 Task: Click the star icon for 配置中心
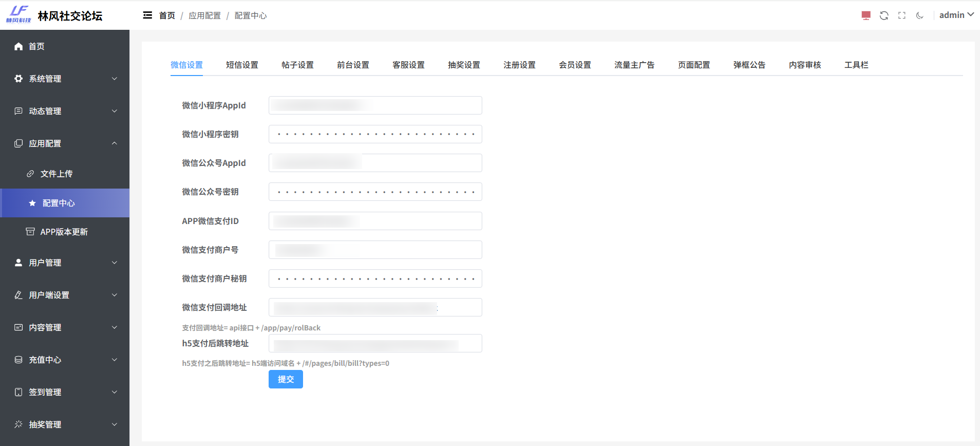[x=32, y=203]
